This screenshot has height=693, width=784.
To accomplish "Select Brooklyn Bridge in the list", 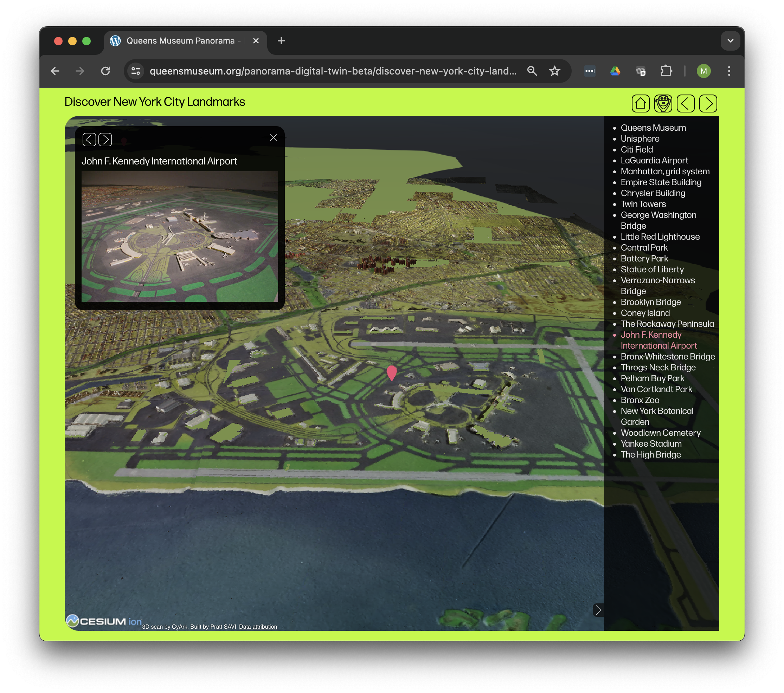I will 650,302.
